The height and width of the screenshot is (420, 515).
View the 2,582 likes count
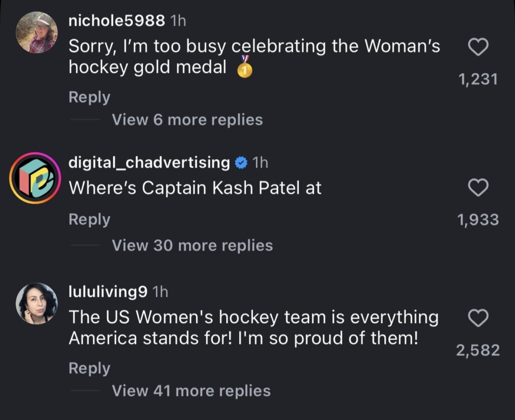[478, 350]
